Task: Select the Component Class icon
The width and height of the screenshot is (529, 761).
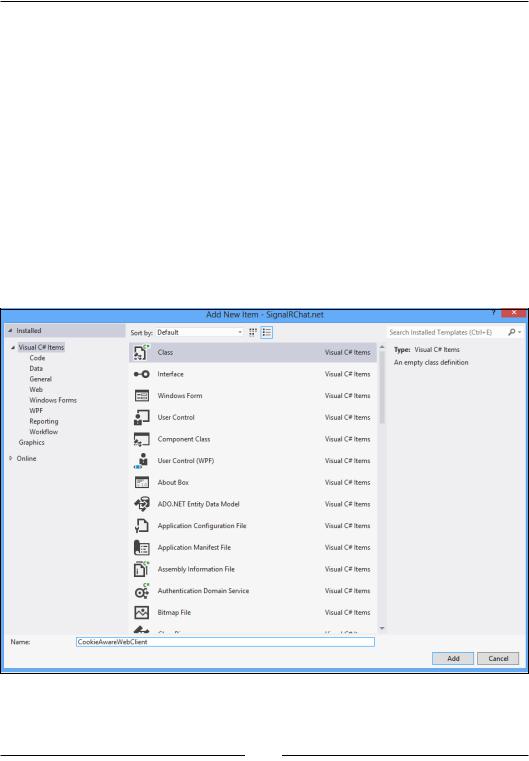Action: [141, 439]
